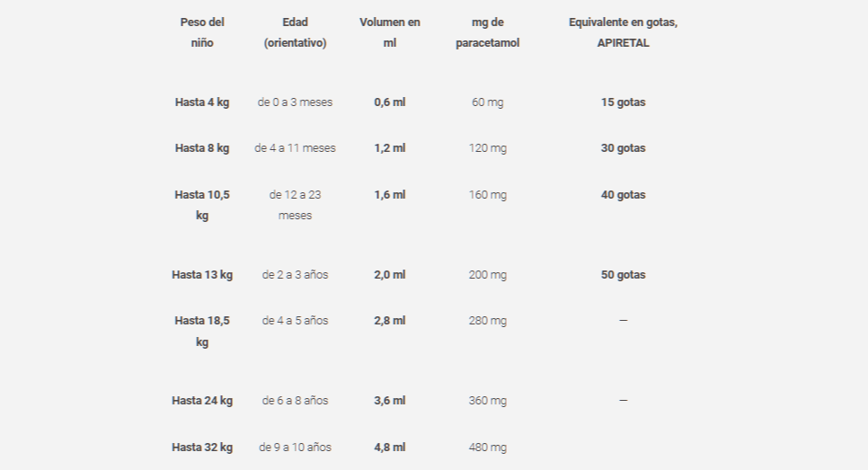Select the 'Edad (orientativo)' column header
This screenshot has width=868, height=470.
pyautogui.click(x=295, y=32)
